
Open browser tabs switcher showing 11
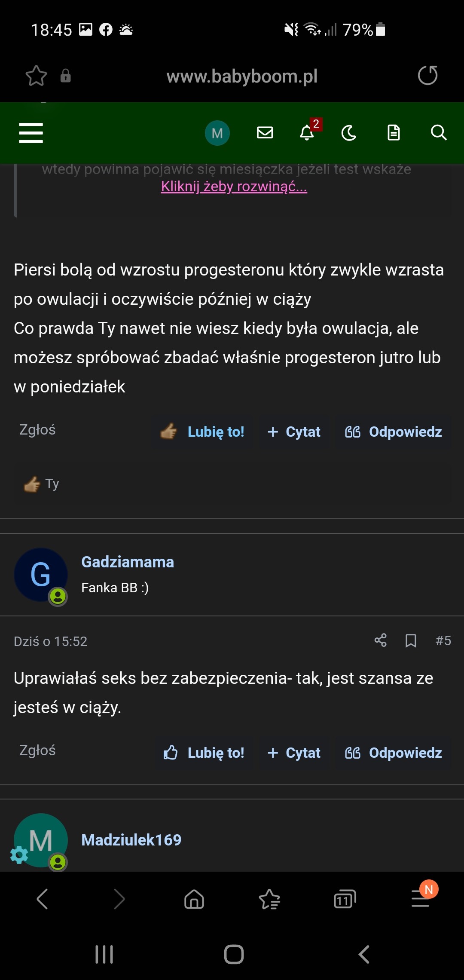coord(345,899)
